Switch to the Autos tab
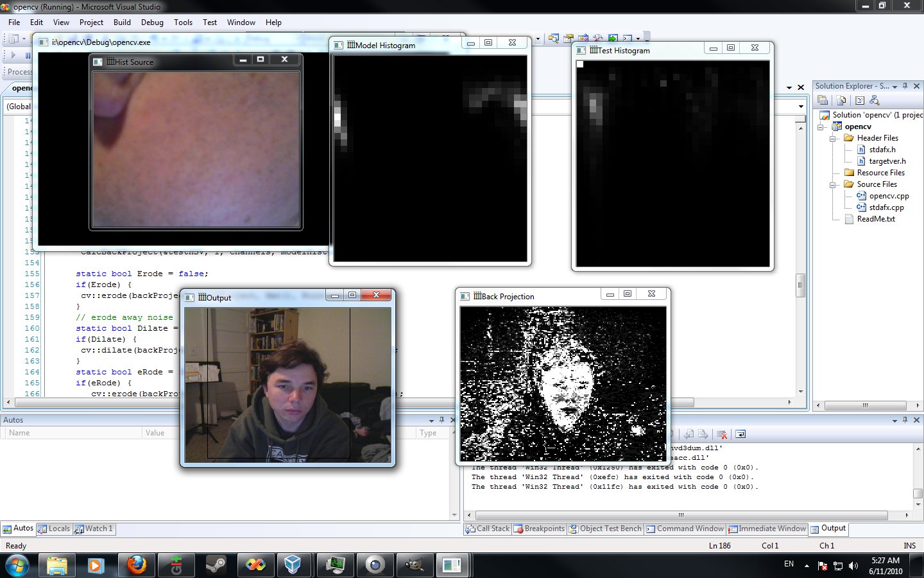This screenshot has width=924, height=578. coord(18,529)
